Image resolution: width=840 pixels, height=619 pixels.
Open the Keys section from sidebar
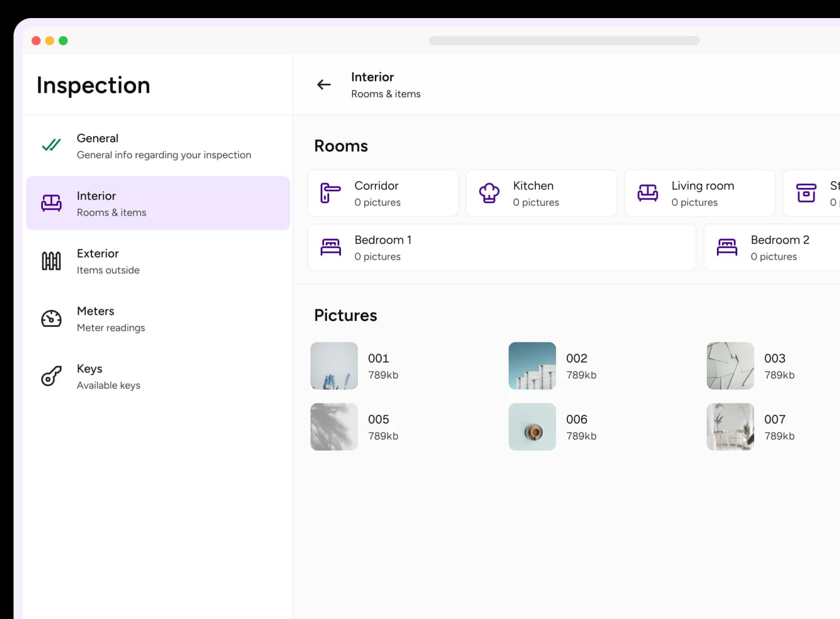click(158, 376)
